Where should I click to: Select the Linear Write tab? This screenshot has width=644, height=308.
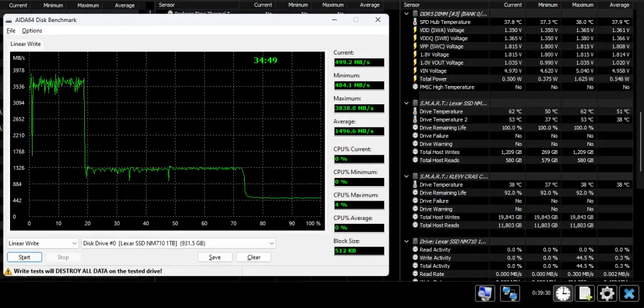click(x=25, y=44)
